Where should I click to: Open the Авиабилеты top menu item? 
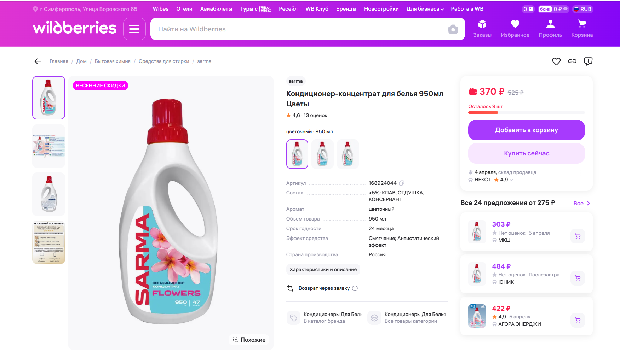pos(216,9)
